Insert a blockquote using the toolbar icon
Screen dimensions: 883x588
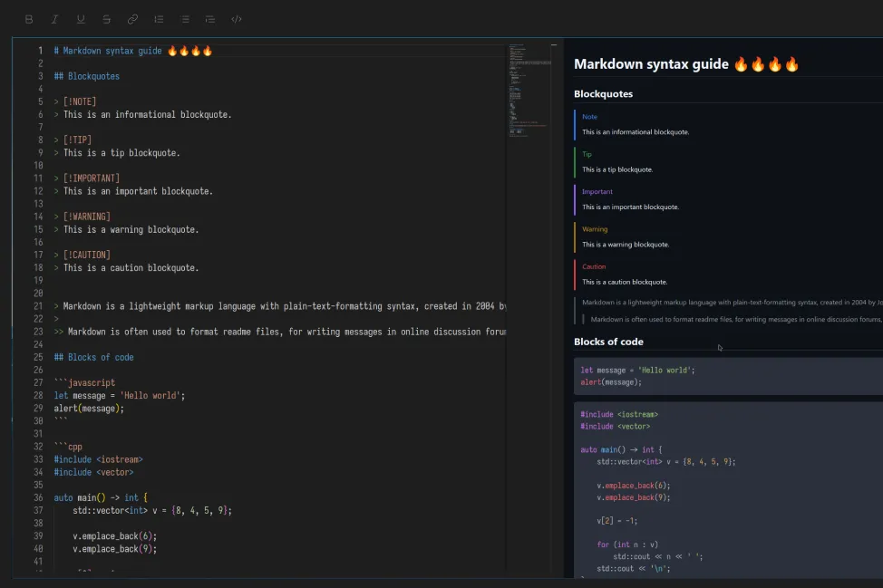pyautogui.click(x=209, y=18)
